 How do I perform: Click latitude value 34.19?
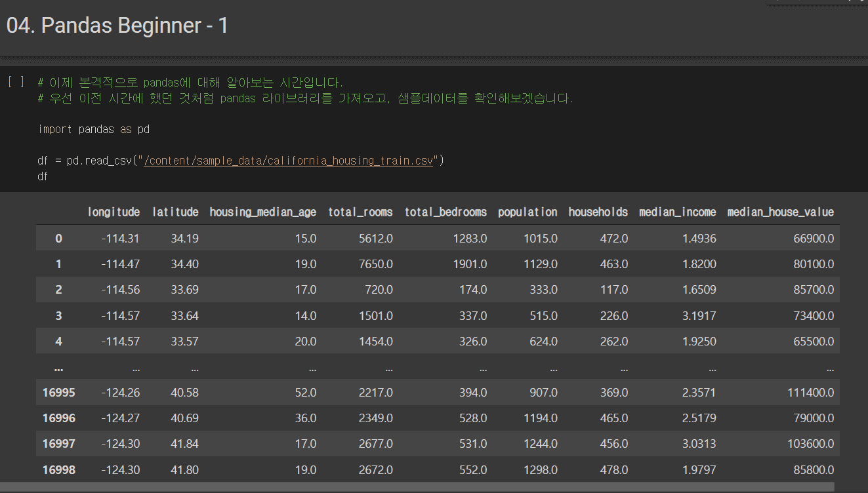[x=184, y=239]
